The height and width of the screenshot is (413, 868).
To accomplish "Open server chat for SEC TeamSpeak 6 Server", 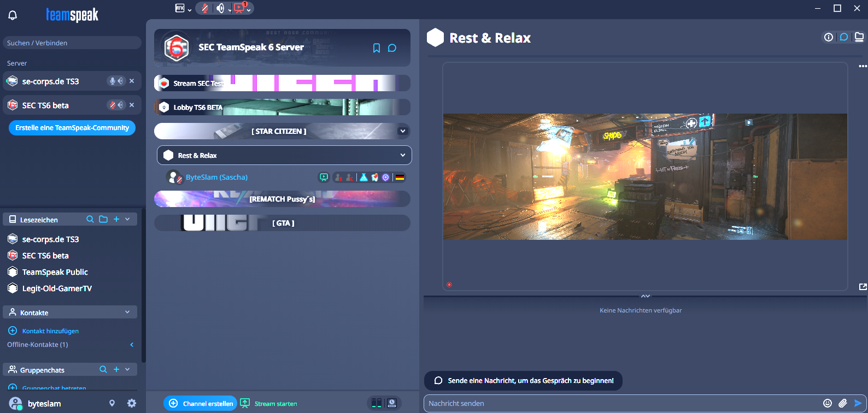I will click(392, 48).
